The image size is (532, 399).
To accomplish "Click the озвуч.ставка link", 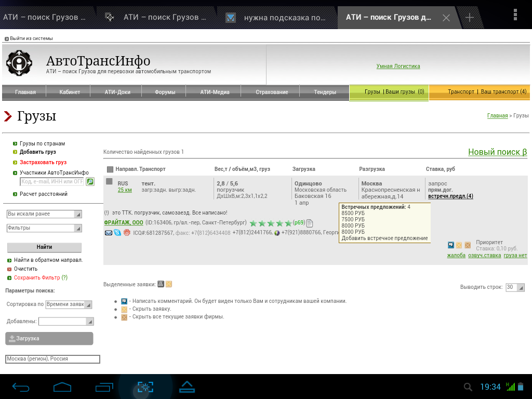I will (485, 256).
